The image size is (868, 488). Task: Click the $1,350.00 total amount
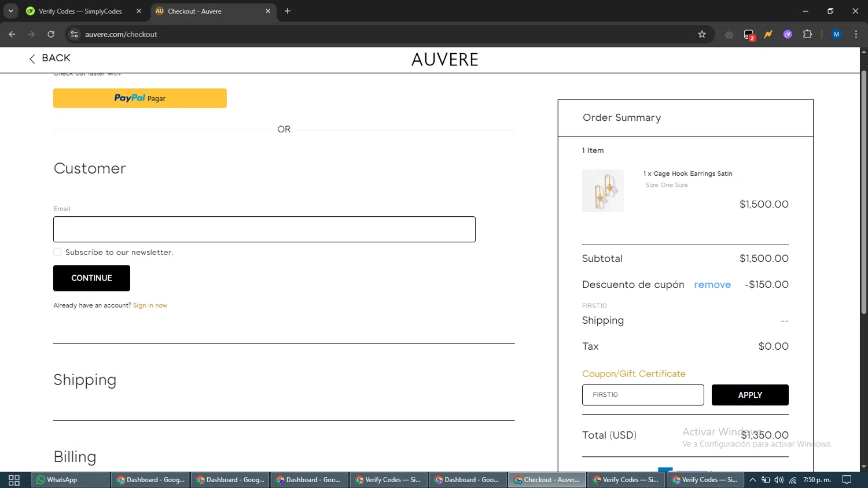765,435
